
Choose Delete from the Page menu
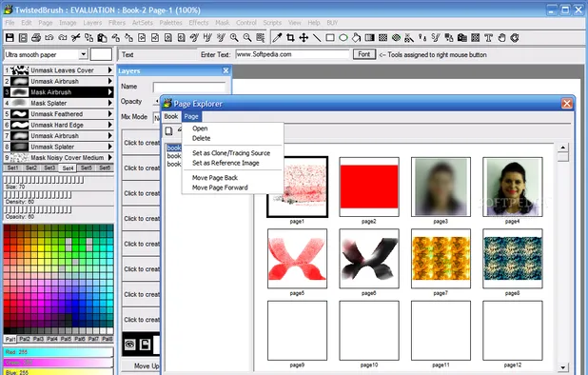[x=202, y=138]
